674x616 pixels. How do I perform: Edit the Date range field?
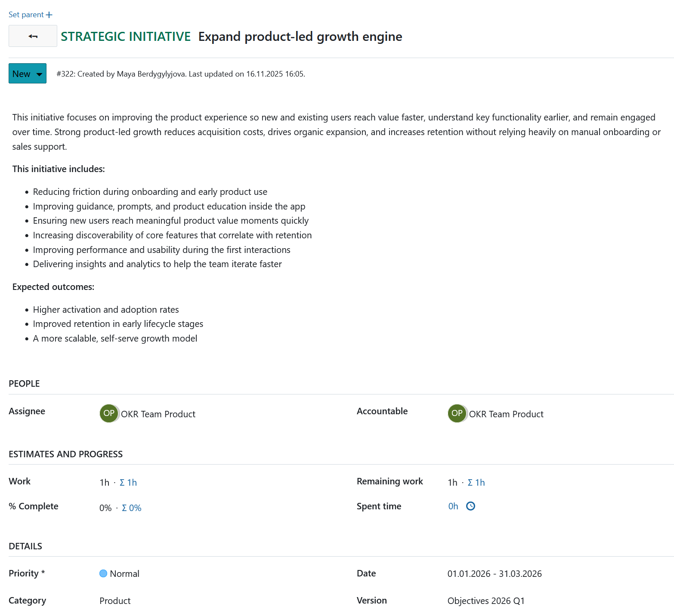[494, 573]
